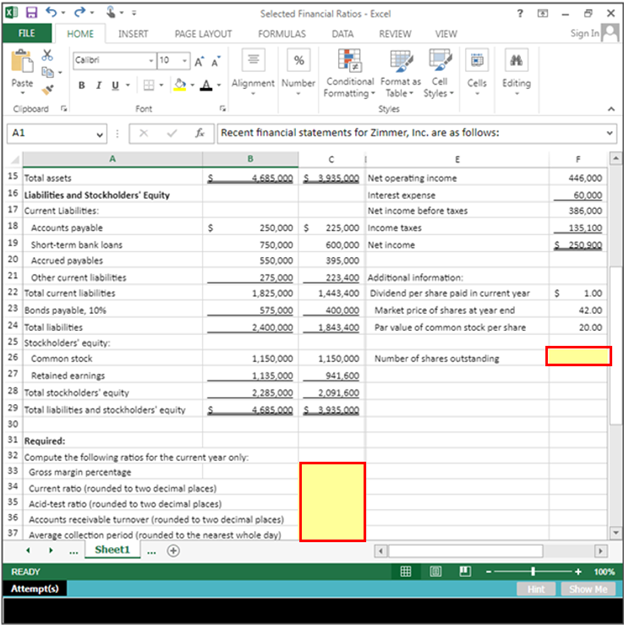The height and width of the screenshot is (625, 624).
Task: Click the Undo arrow icon
Action: pyautogui.click(x=51, y=12)
